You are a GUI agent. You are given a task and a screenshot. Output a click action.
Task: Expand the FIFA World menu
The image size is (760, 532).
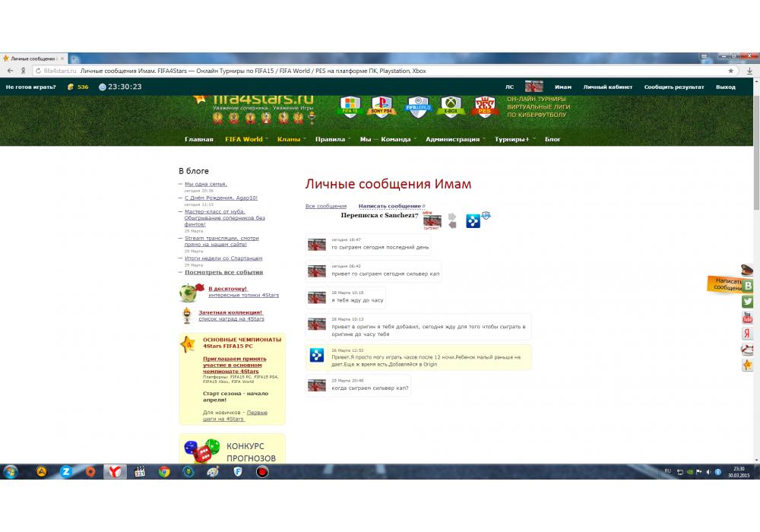(x=246, y=139)
